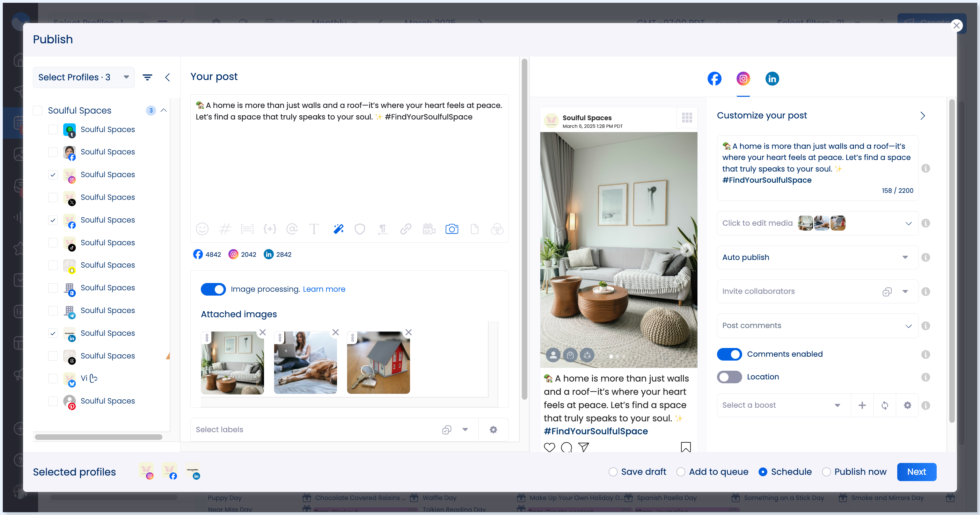Open the saved captions template icon
Screen dimensions: 980x515
coord(247,229)
